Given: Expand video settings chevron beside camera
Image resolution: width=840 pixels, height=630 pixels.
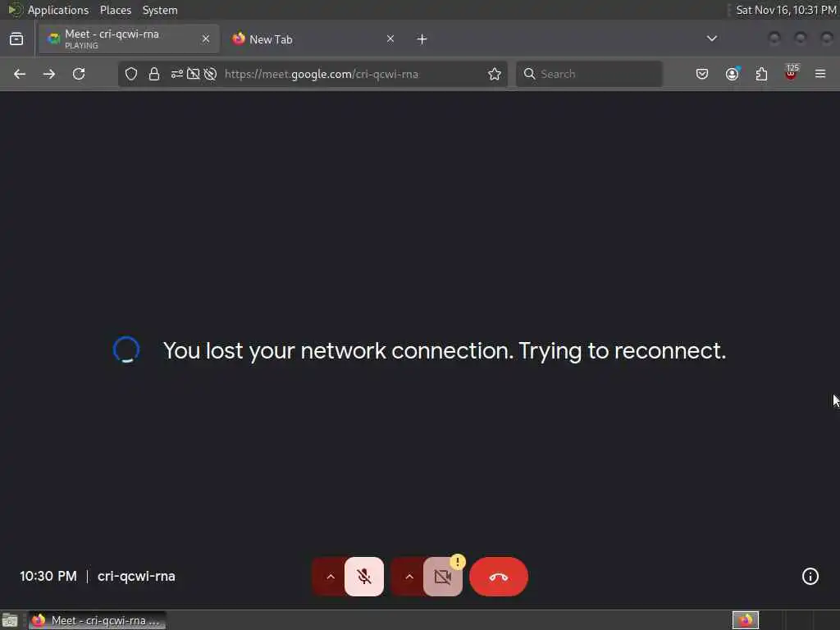Looking at the screenshot, I should click(409, 577).
